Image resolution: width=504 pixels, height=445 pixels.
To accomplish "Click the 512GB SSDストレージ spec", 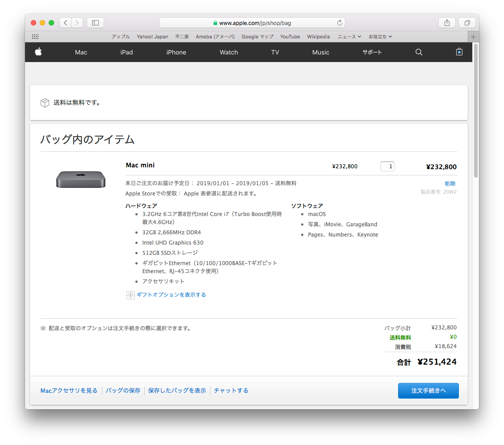I will (170, 253).
